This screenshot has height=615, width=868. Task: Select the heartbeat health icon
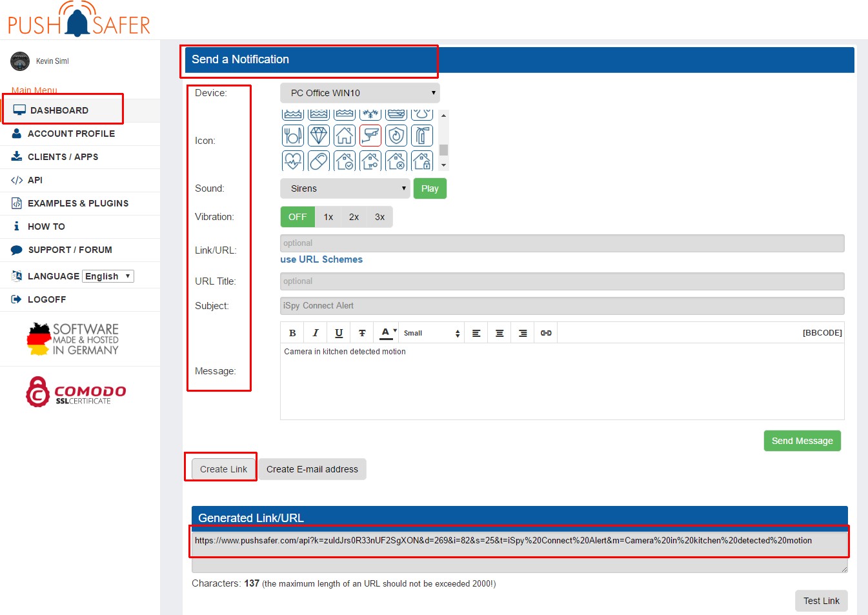point(293,161)
